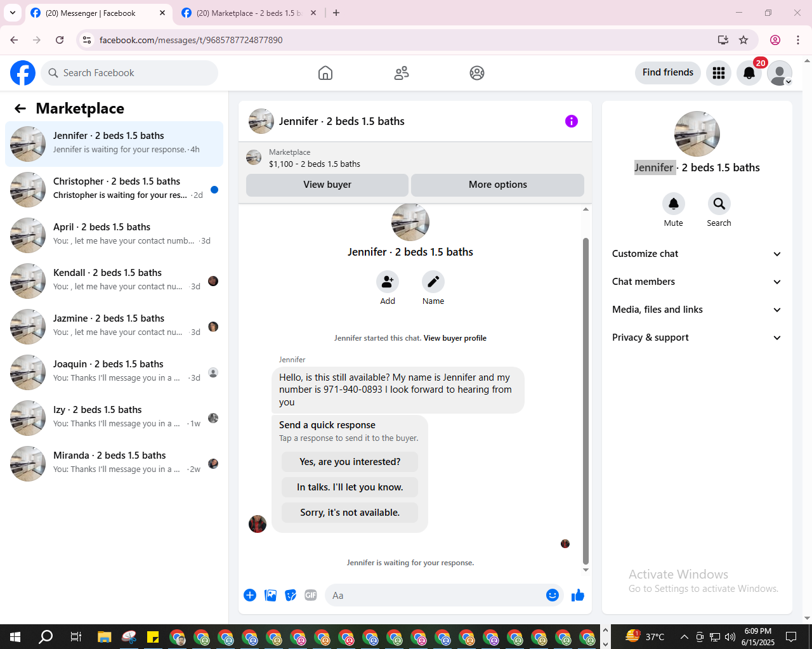Open the purple conversation information icon
The width and height of the screenshot is (812, 649).
pos(572,121)
